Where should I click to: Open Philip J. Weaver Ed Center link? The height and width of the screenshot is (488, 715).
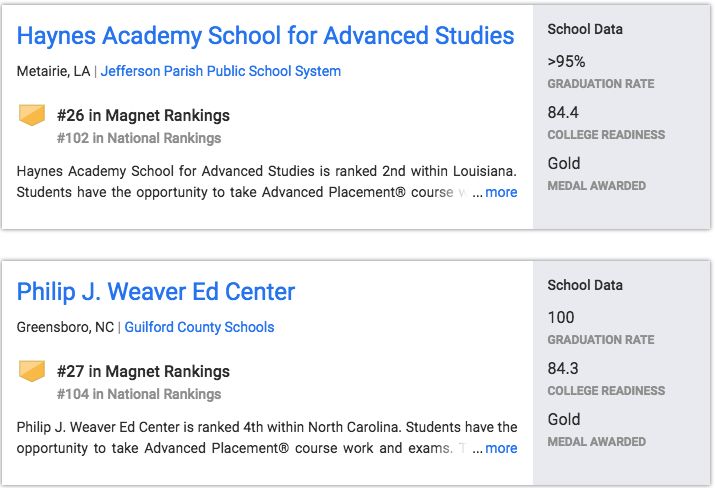point(156,292)
